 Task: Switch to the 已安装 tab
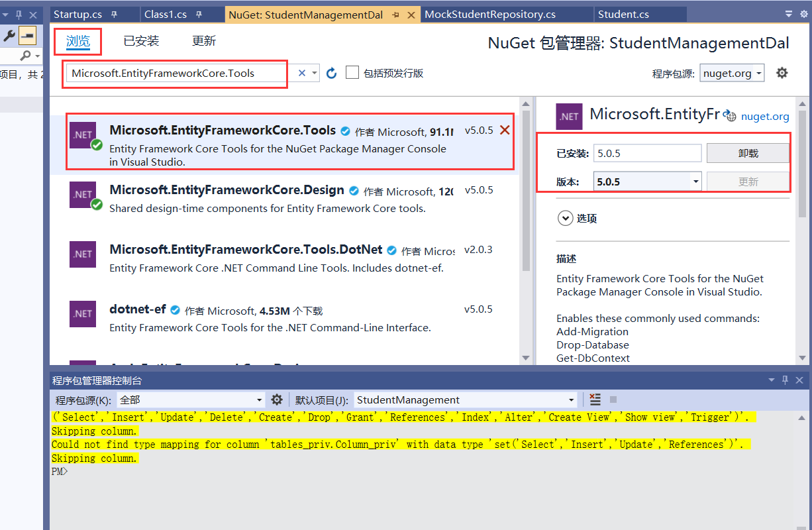140,41
